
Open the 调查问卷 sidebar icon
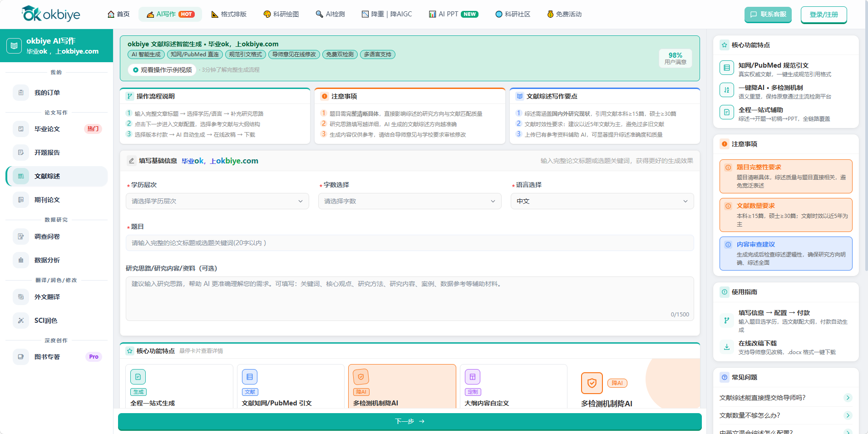coord(21,237)
